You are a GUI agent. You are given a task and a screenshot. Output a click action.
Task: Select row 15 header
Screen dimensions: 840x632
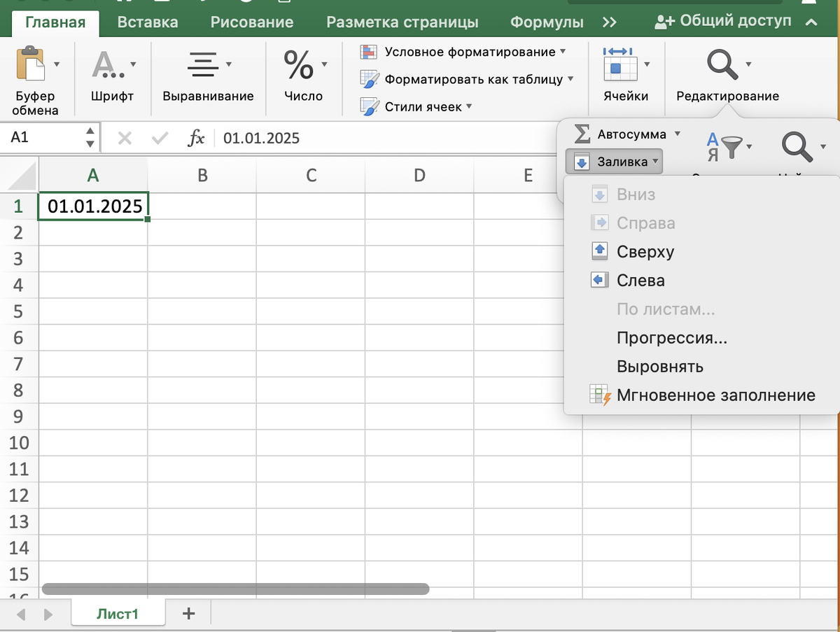pos(19,575)
